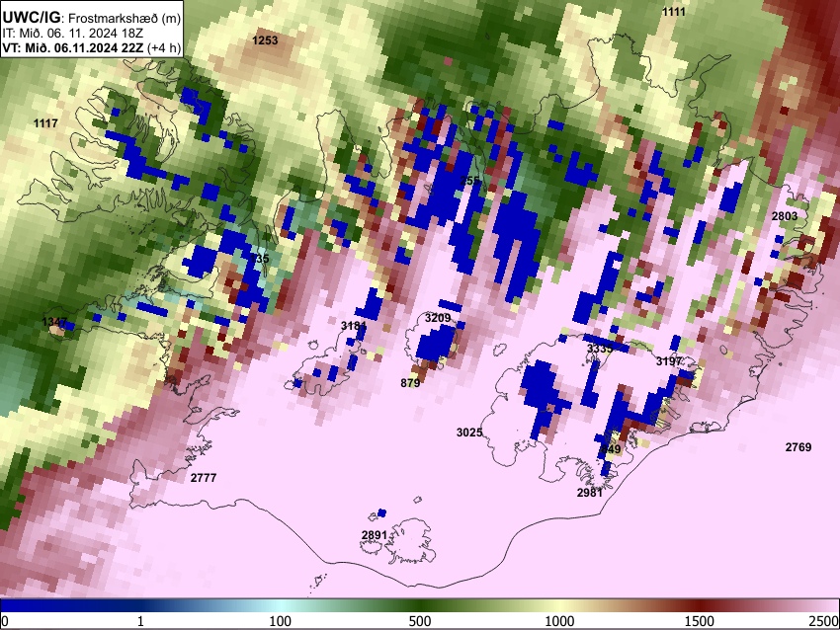The height and width of the screenshot is (630, 840).
Task: Click the map value label 1117
Action: tap(45, 123)
